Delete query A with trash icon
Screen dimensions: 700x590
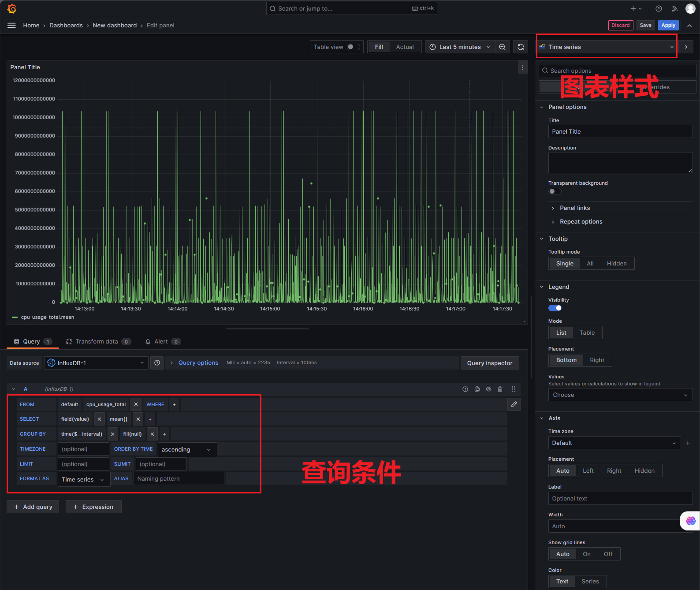tap(500, 389)
